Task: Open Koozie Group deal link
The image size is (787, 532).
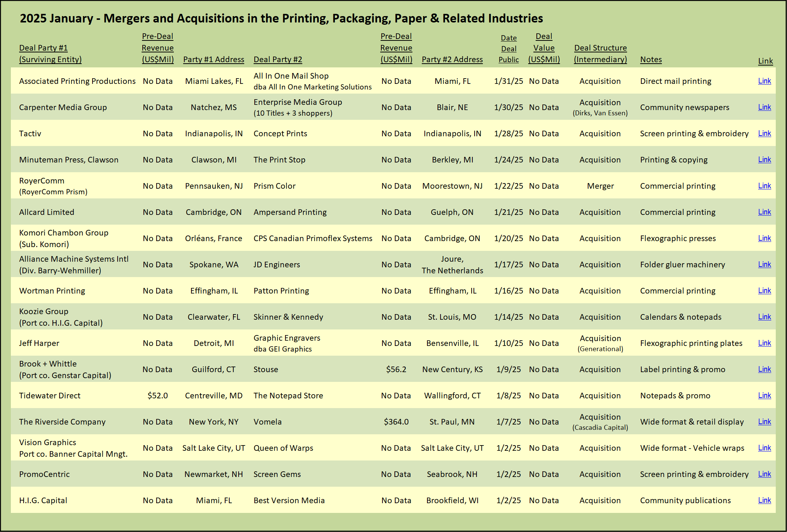Action: [x=764, y=317]
